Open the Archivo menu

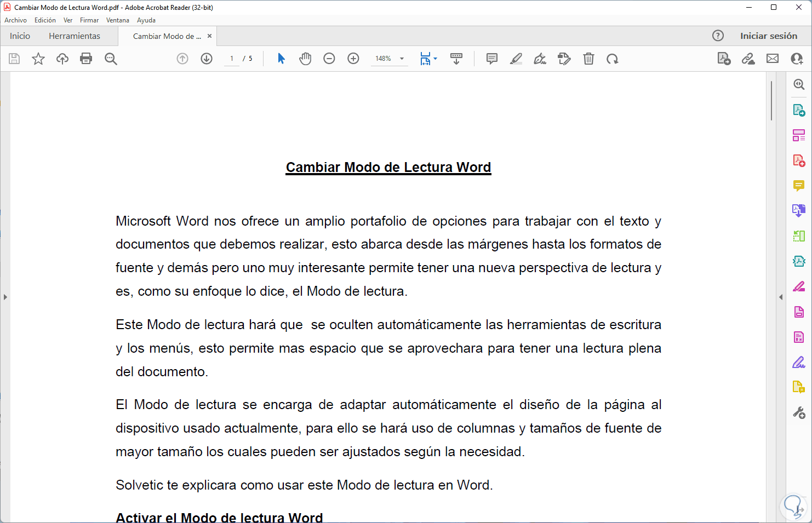[15, 20]
